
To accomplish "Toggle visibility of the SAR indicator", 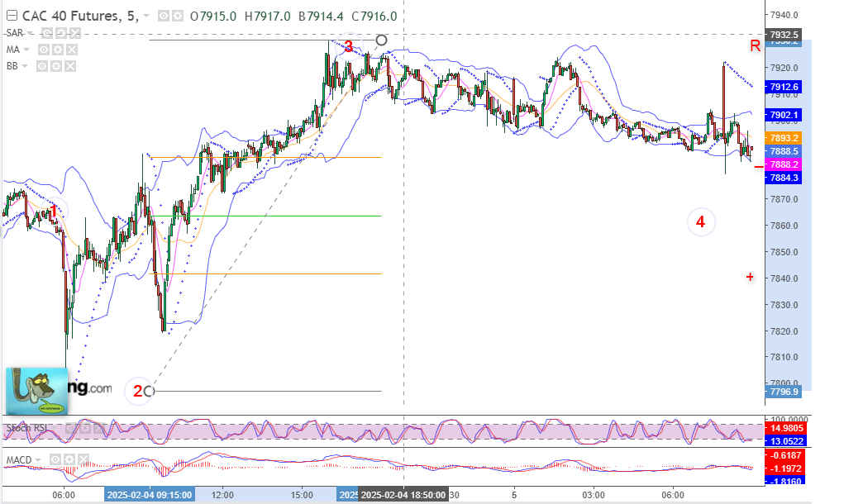I will point(47,33).
